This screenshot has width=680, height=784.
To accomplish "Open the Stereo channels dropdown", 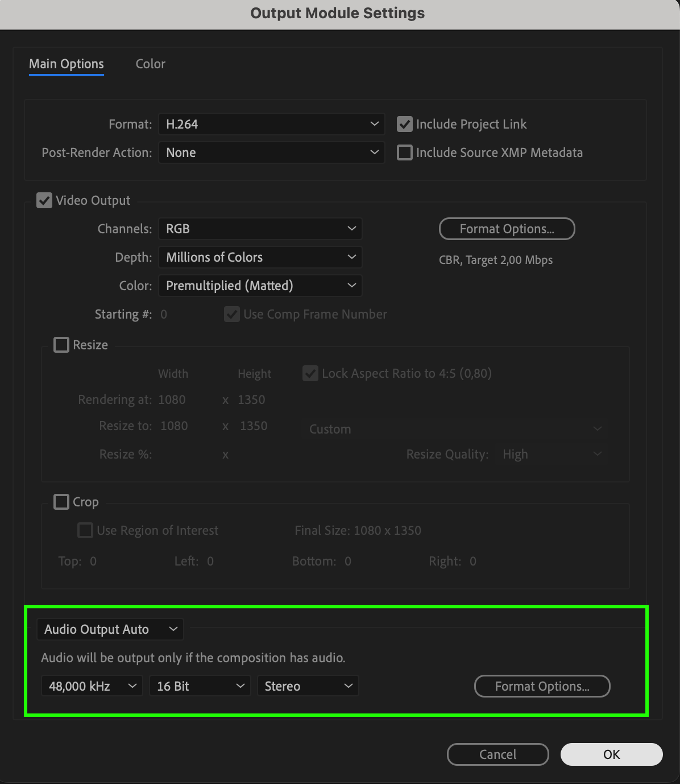I will (x=308, y=686).
